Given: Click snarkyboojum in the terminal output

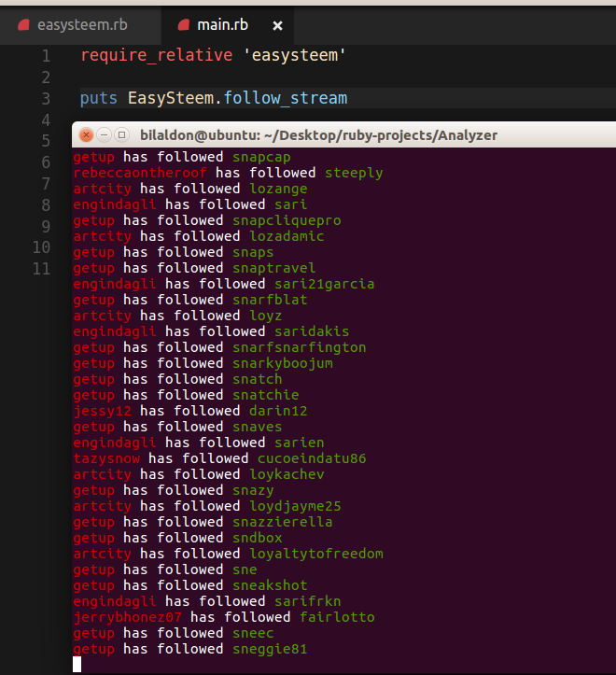Looking at the screenshot, I should tap(283, 364).
